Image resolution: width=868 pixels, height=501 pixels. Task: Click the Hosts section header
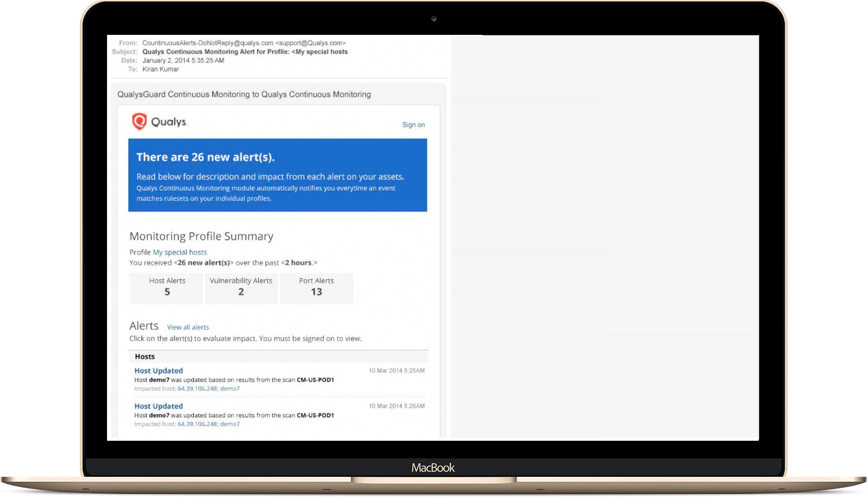278,357
